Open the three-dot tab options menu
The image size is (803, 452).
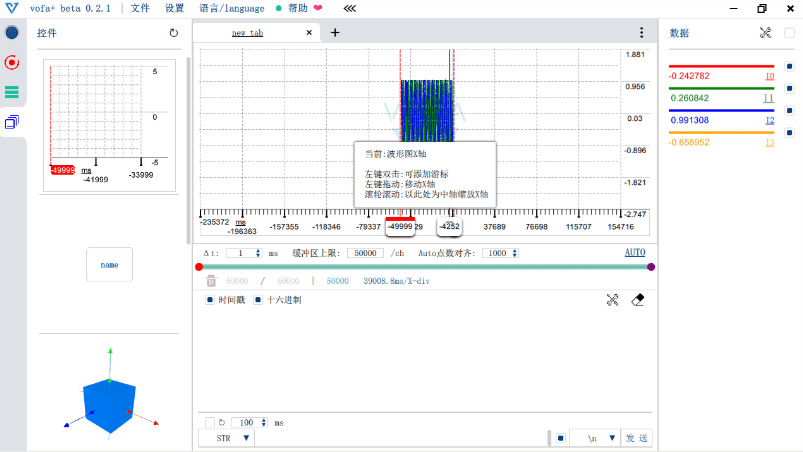[x=641, y=32]
